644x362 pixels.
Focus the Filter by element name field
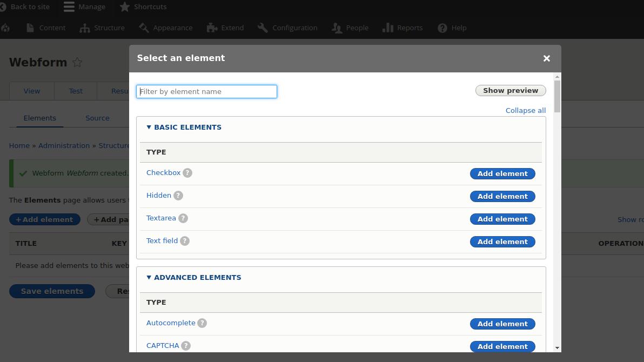206,92
